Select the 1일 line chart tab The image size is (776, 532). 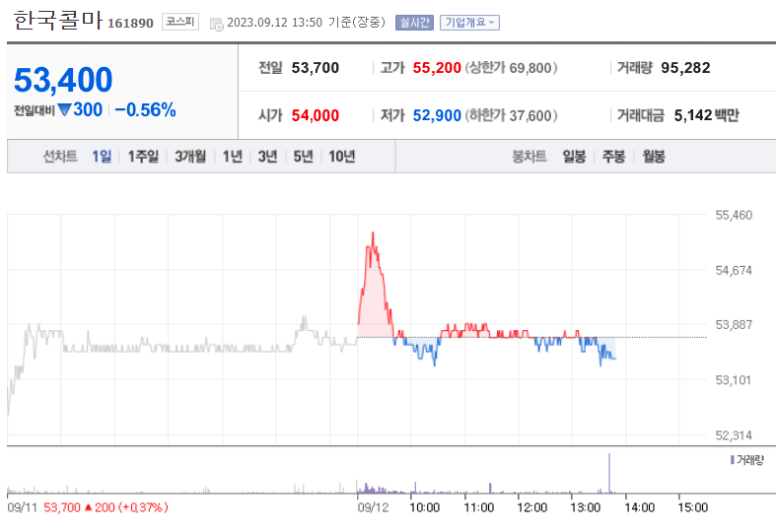click(102, 157)
